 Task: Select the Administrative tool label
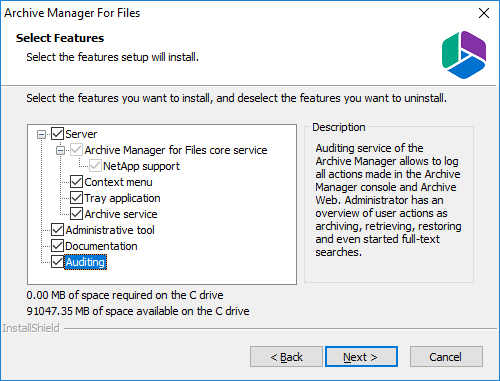coord(110,230)
